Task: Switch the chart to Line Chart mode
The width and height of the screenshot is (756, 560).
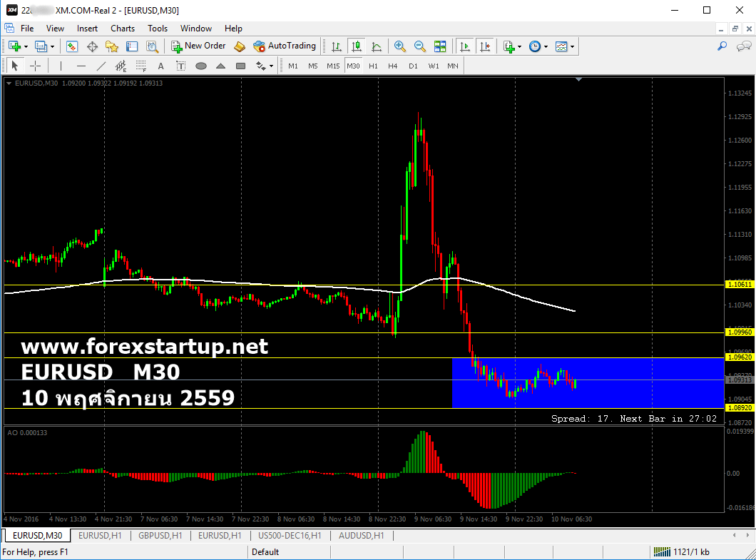Action: point(377,46)
